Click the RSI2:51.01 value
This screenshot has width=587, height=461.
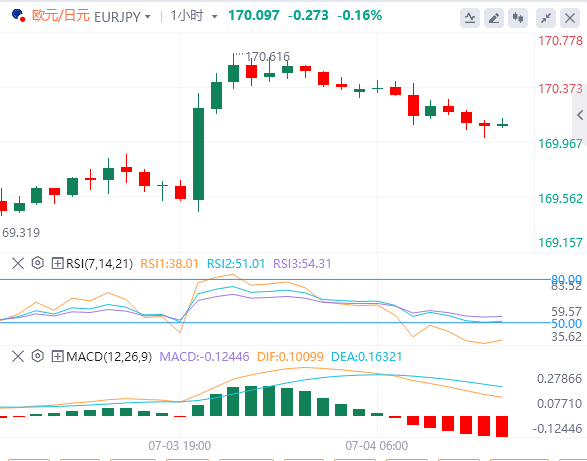point(236,264)
